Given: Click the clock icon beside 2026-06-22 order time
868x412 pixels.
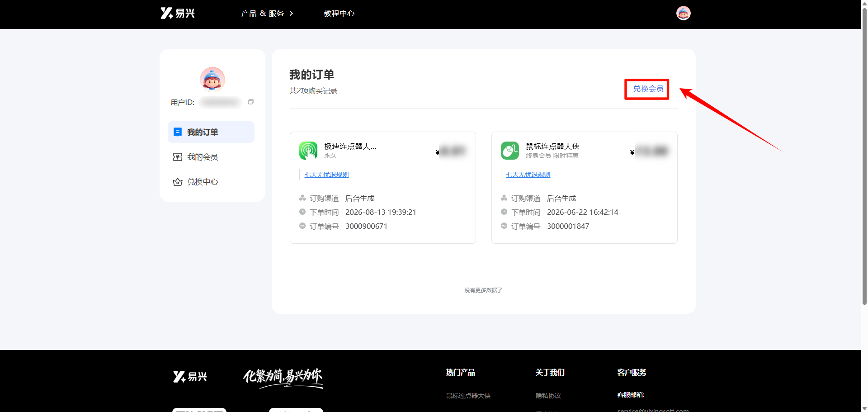Looking at the screenshot, I should pyautogui.click(x=504, y=212).
